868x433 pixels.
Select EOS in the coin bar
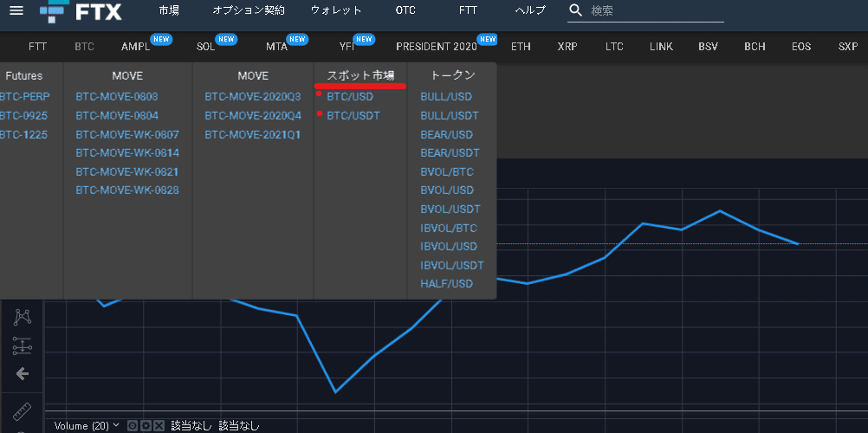pos(801,47)
